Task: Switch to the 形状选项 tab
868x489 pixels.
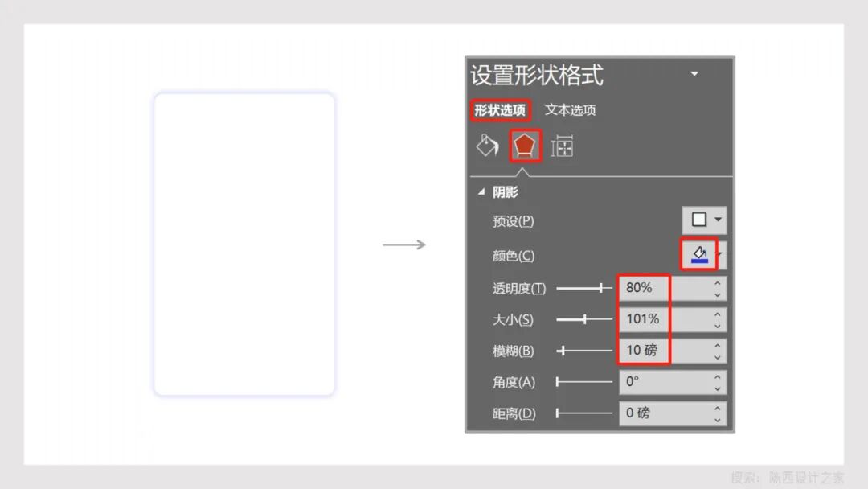Action: click(x=500, y=109)
